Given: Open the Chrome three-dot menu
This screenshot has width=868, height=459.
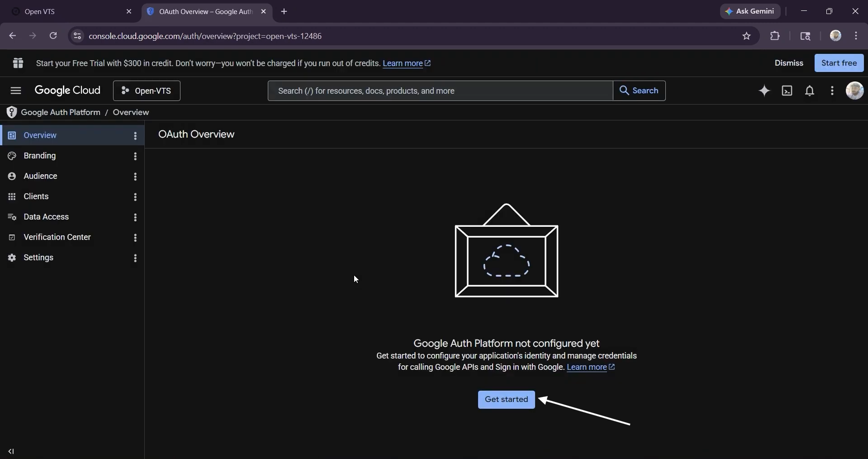Looking at the screenshot, I should click(856, 36).
